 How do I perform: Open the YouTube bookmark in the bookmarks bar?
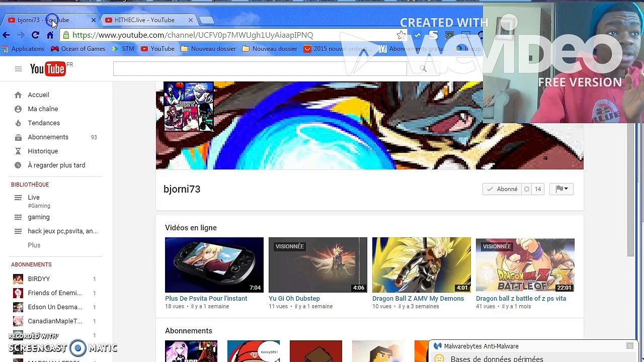(157, 49)
